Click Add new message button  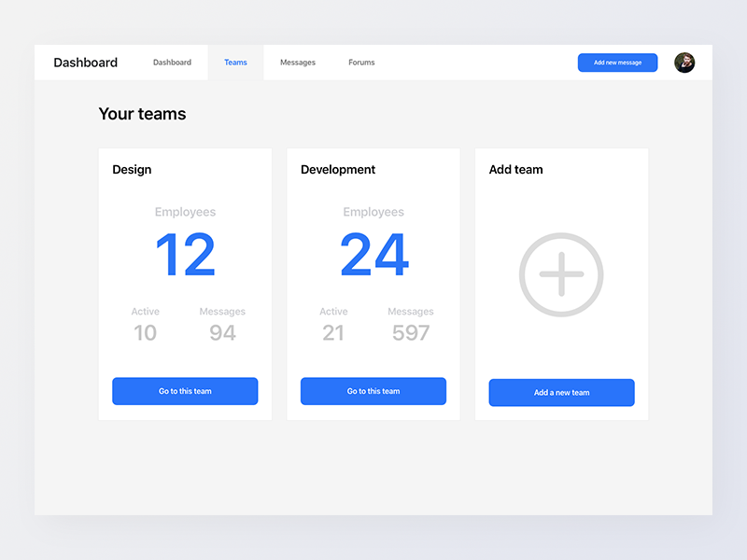pyautogui.click(x=617, y=63)
